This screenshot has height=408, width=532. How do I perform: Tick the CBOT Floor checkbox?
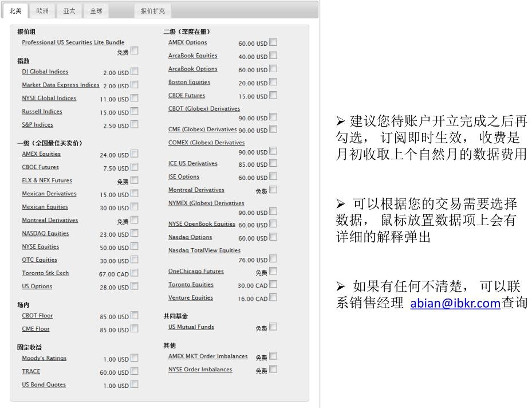click(x=135, y=315)
